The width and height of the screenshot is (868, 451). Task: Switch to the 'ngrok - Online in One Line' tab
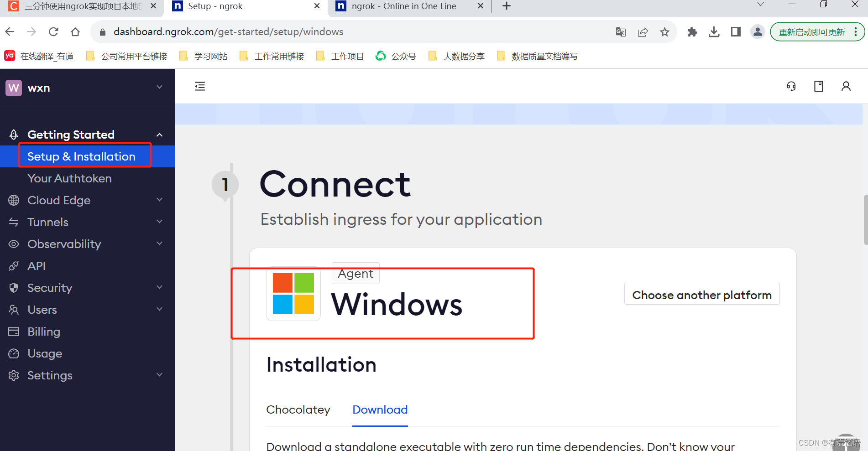coord(404,6)
